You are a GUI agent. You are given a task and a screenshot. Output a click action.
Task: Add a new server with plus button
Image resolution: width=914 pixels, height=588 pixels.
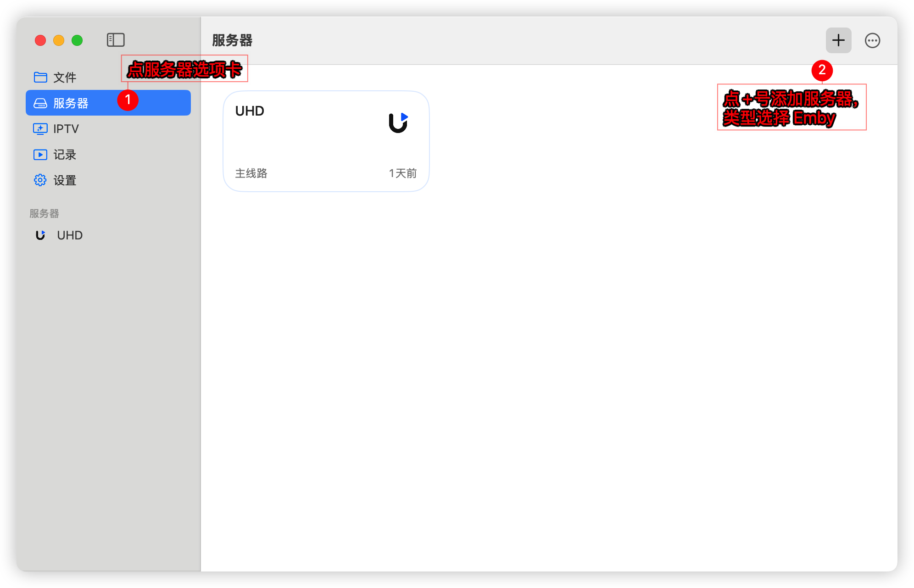838,40
